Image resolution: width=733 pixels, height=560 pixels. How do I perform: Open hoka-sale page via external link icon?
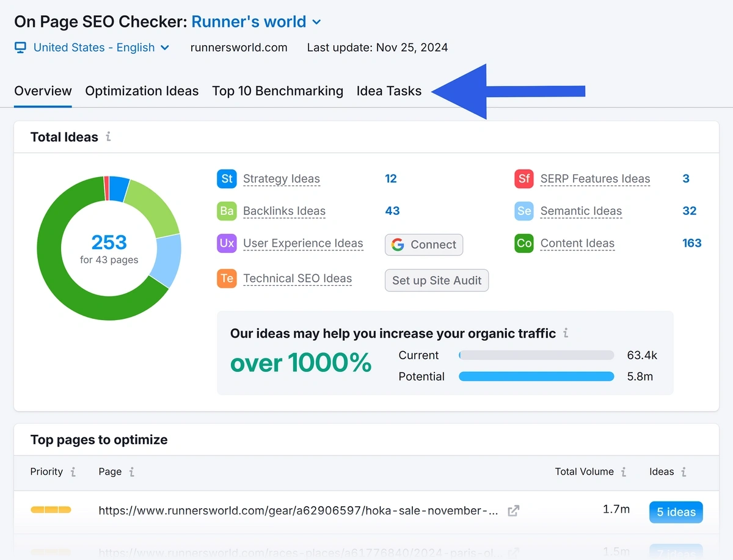pyautogui.click(x=514, y=511)
